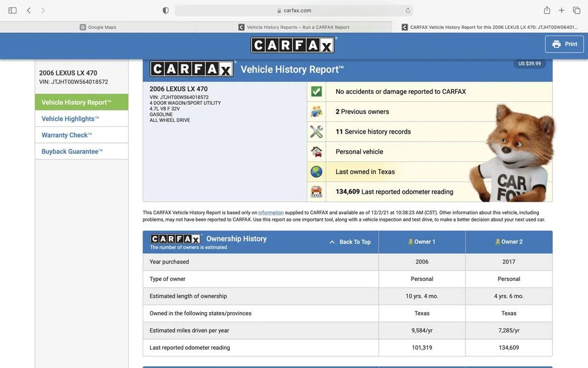Switch to the Google Maps tab

(x=98, y=27)
